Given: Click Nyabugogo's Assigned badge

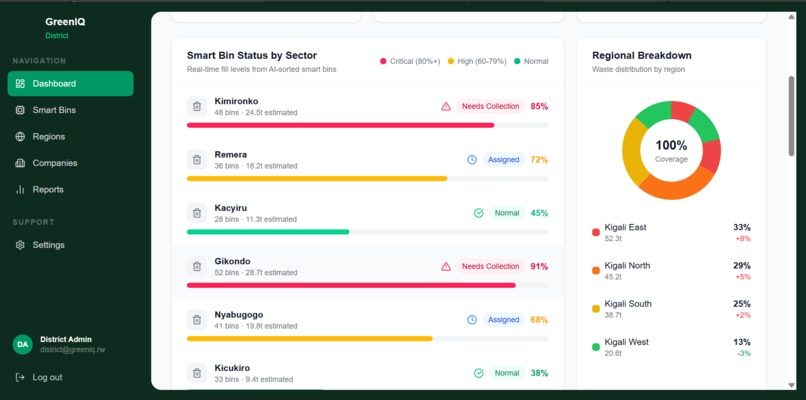Looking at the screenshot, I should click(504, 320).
